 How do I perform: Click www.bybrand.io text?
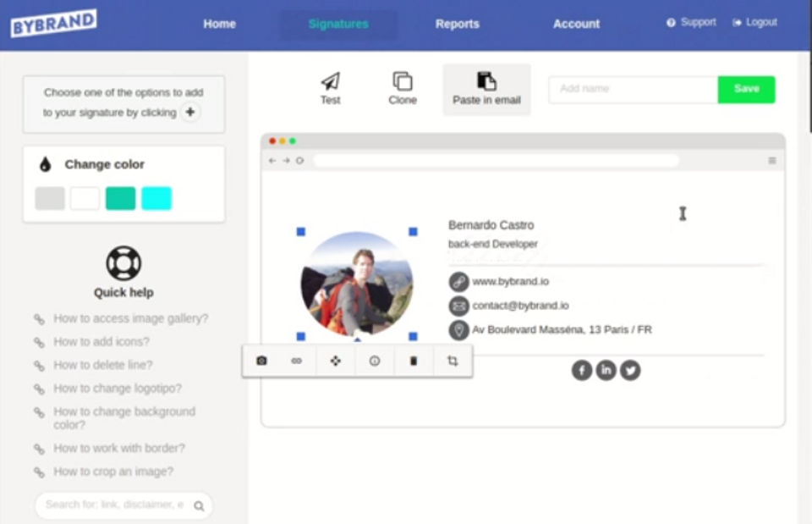[511, 281]
